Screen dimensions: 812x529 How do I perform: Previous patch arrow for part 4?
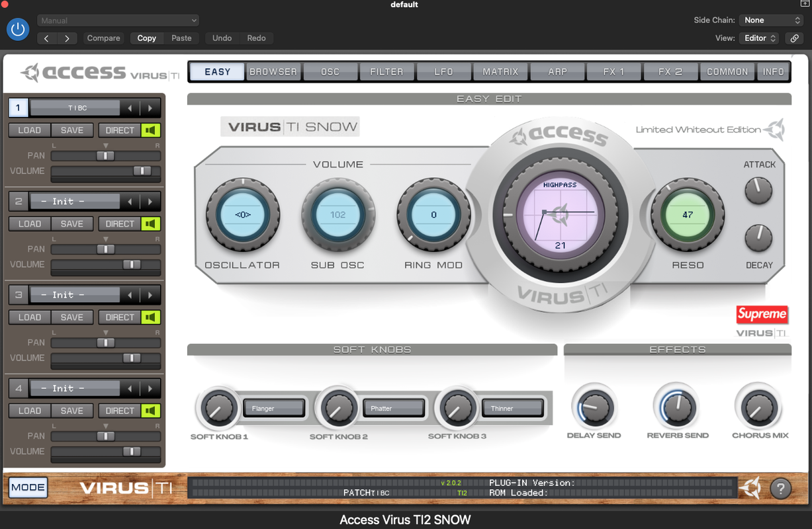[x=130, y=388]
